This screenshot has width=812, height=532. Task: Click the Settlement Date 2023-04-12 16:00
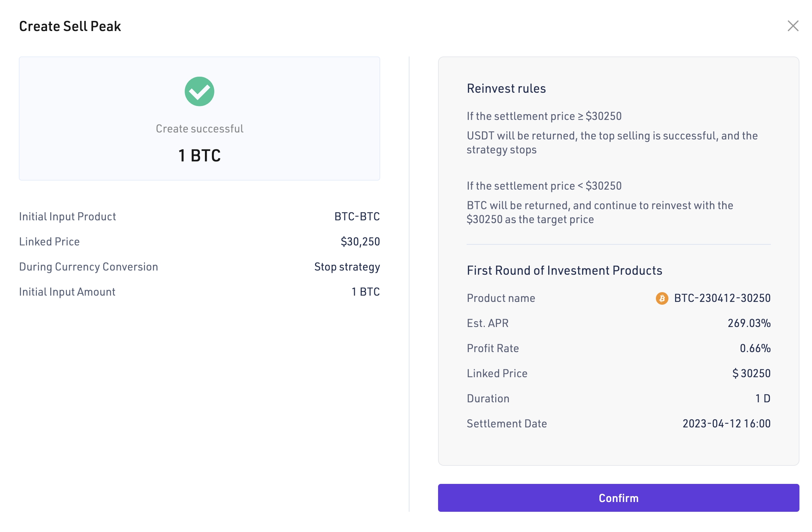[727, 424]
